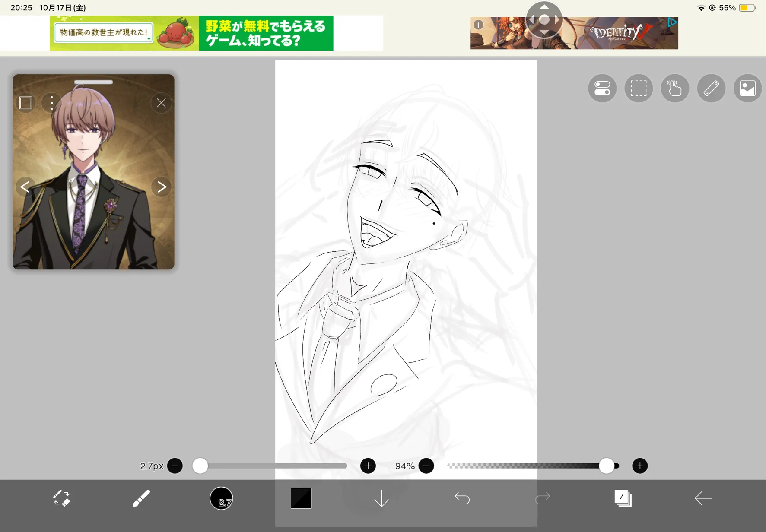The image size is (766, 532).
Task: Toggle the brush/eraser switch tool
Action: coord(61,498)
